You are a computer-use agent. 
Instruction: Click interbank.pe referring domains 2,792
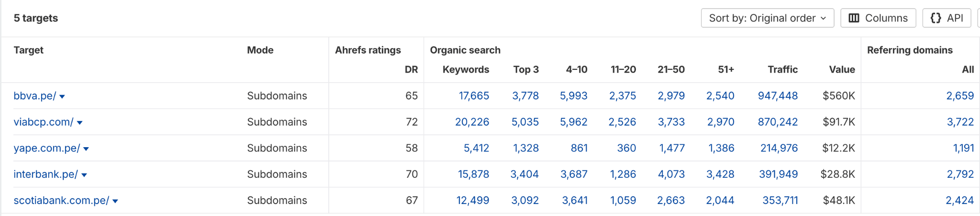tap(960, 174)
